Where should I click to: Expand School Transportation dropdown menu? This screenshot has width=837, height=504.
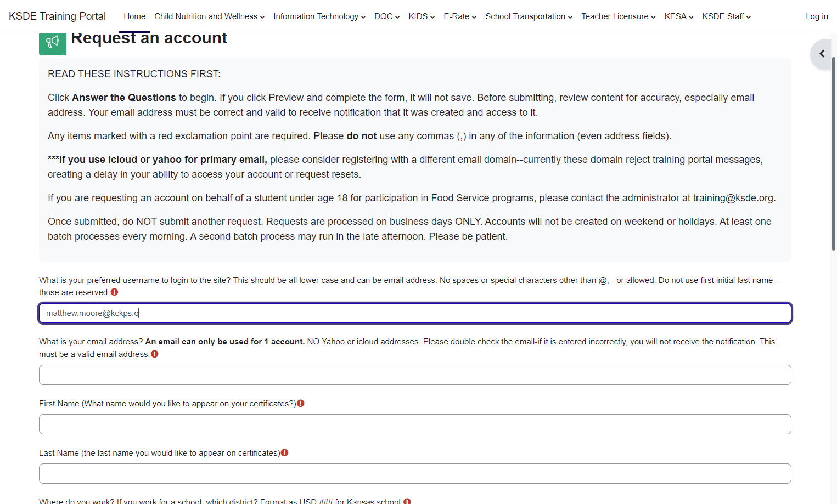(x=529, y=16)
